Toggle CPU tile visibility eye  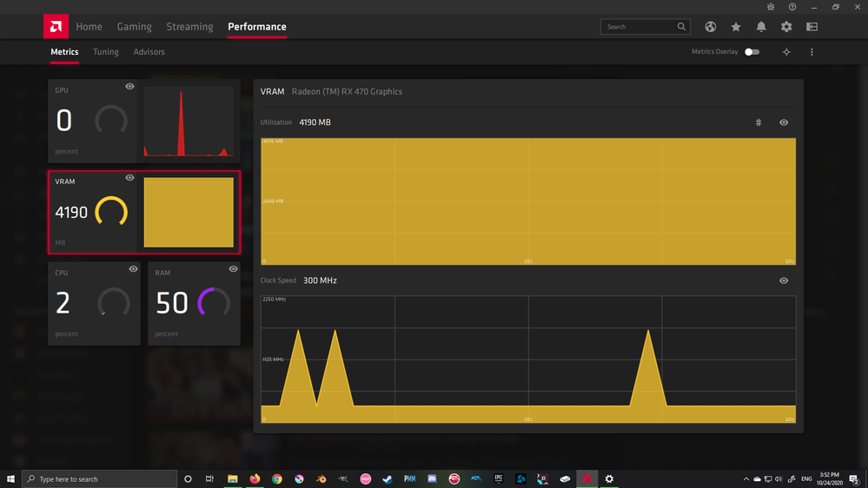tap(133, 269)
